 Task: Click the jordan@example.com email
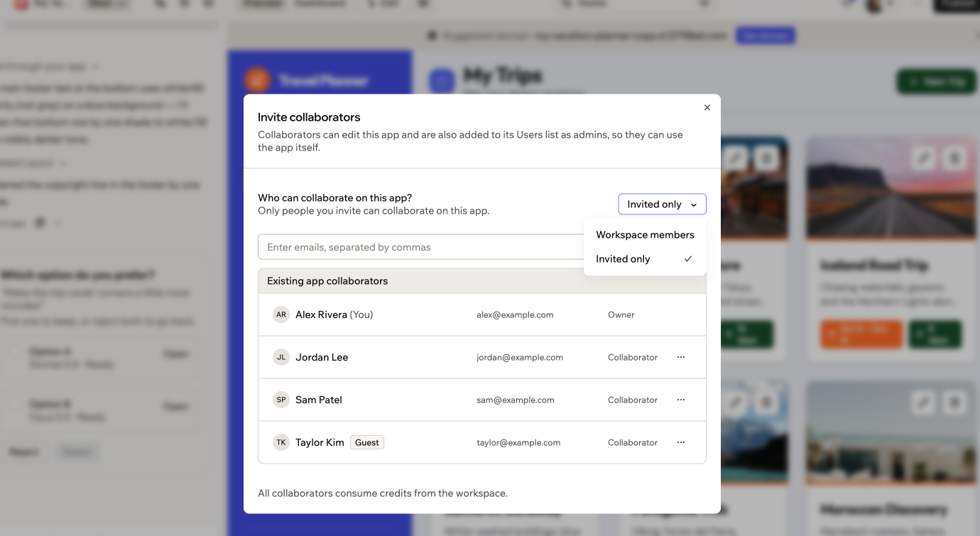click(520, 357)
